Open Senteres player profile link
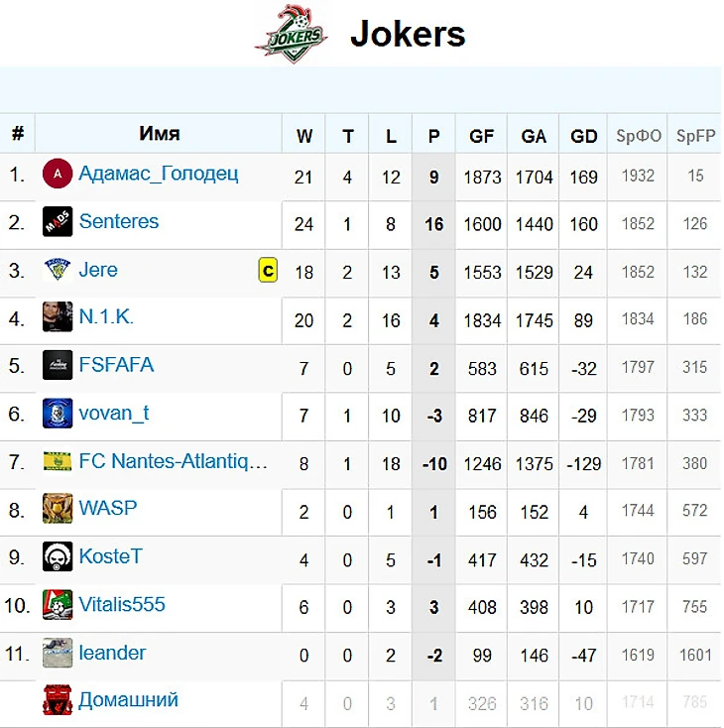This screenshot has width=724, height=728. (x=119, y=221)
